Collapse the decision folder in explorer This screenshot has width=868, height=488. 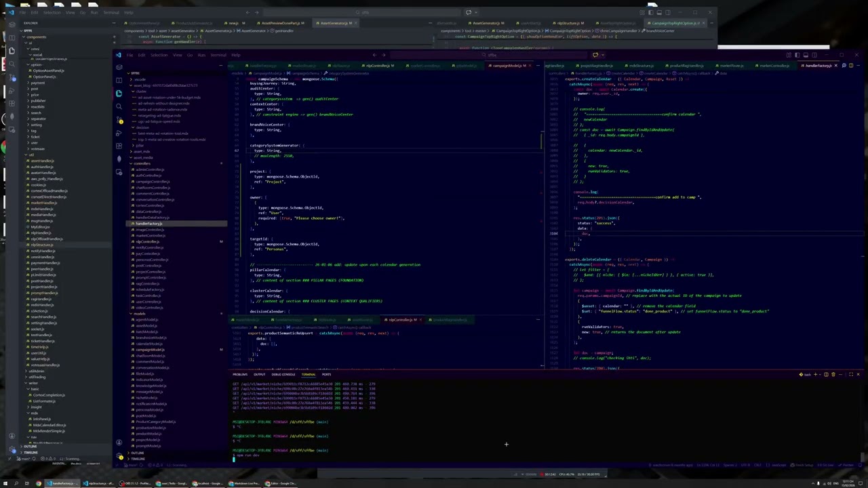143,127
